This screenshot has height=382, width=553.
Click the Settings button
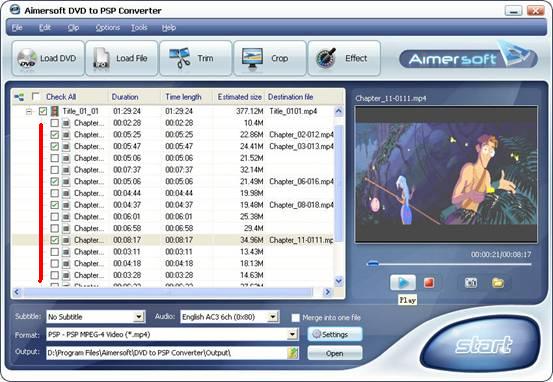click(335, 334)
